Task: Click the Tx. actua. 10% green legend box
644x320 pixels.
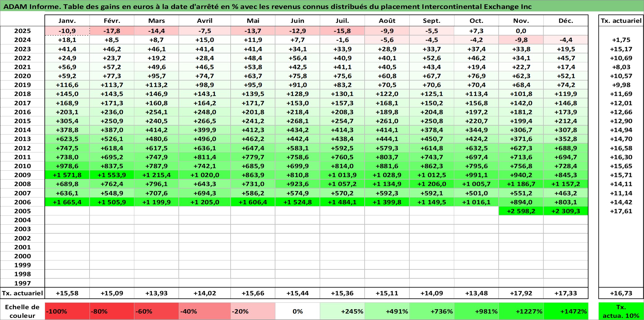Action: coord(621,311)
